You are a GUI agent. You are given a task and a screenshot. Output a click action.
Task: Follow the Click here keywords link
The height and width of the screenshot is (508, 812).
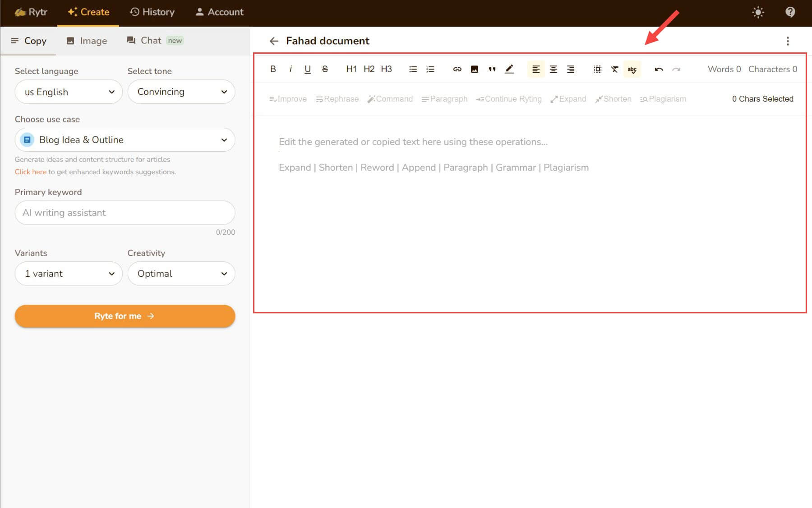[x=30, y=172]
